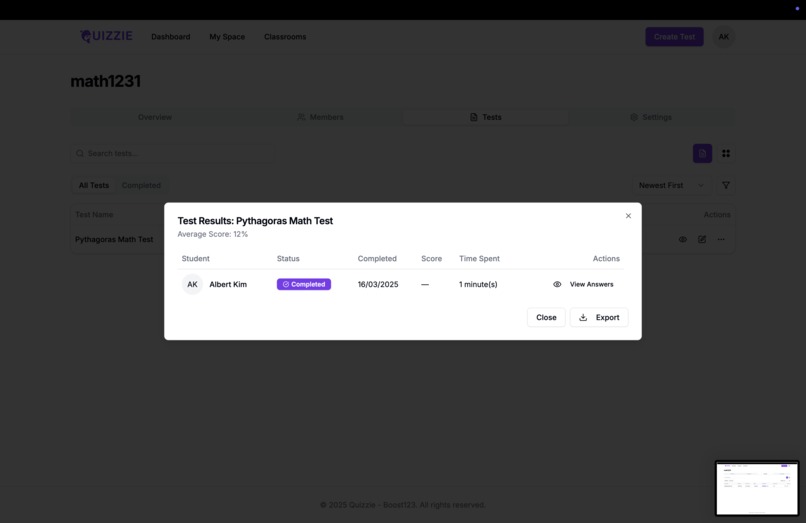This screenshot has height=523, width=806.
Task: Open the My Space nav item
Action: [x=227, y=37]
